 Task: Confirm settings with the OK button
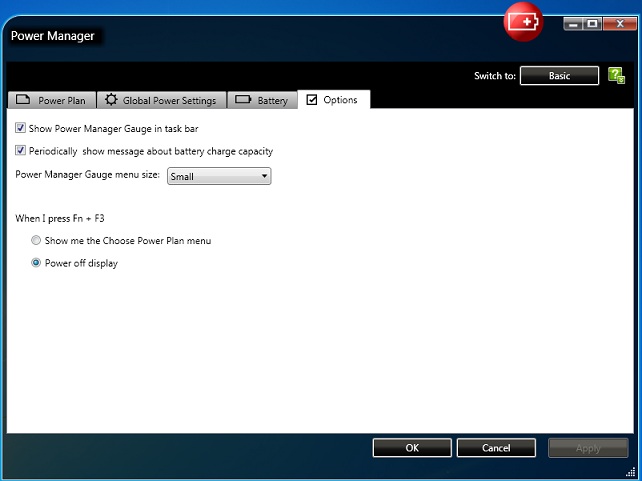tap(412, 448)
